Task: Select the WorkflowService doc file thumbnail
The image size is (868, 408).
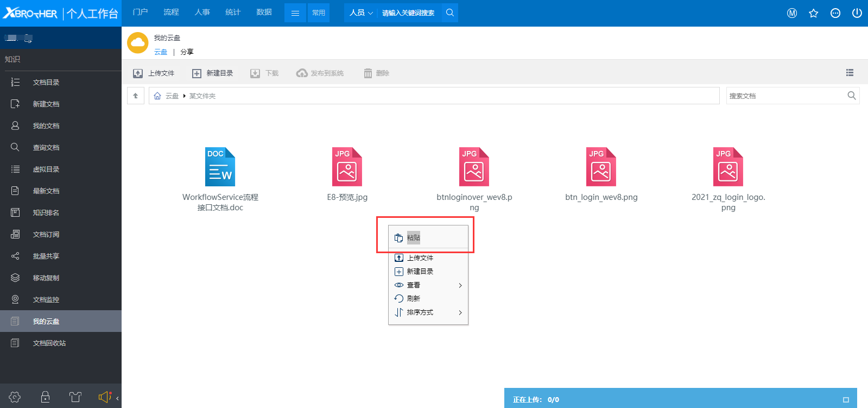Action: [220, 167]
